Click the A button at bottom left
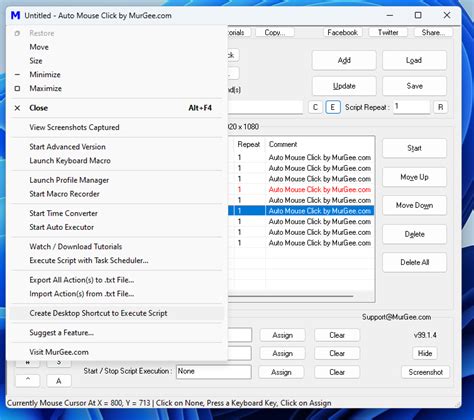Screen dimensions: 474x420 pyautogui.click(x=59, y=381)
